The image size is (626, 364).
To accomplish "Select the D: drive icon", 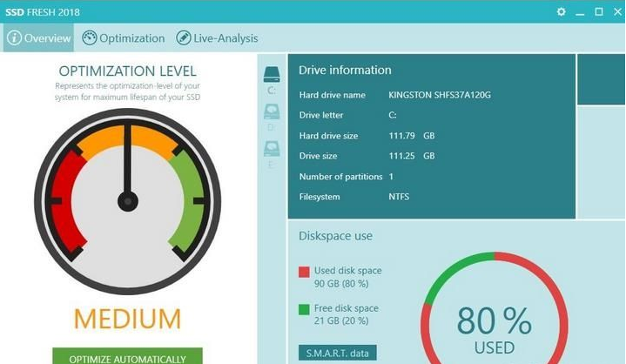I will pos(272,111).
